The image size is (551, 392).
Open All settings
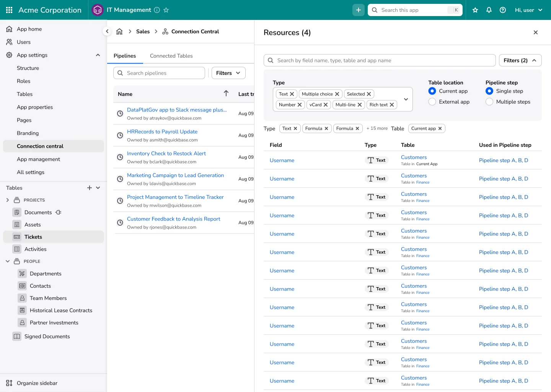point(31,172)
